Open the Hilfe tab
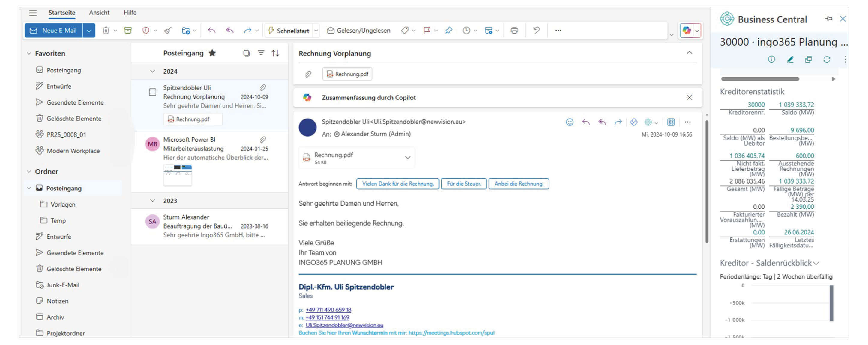868x345 pixels. [130, 13]
